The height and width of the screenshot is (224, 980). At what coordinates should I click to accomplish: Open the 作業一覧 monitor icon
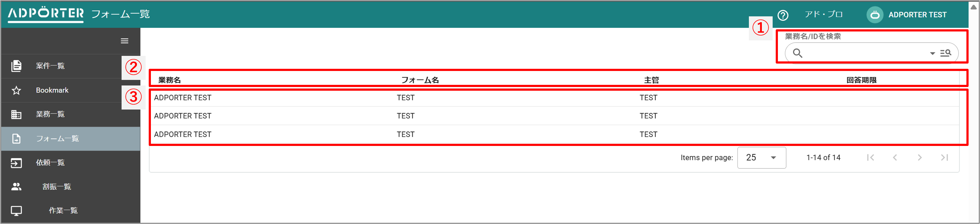coord(16,210)
